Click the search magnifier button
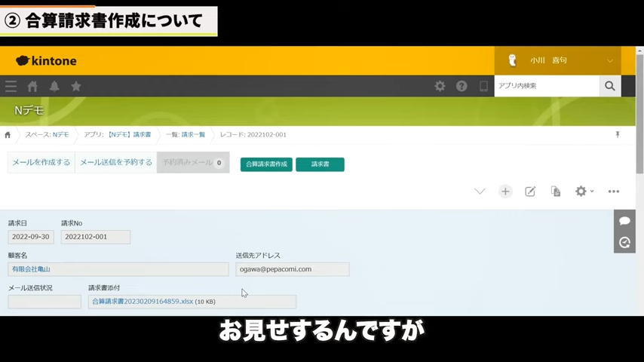The image size is (644, 362). [x=610, y=86]
